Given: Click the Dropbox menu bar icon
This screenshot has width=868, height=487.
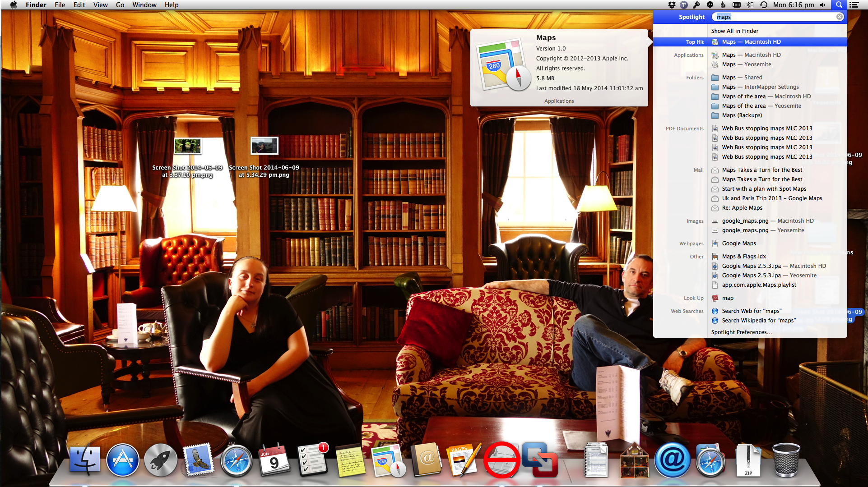Looking at the screenshot, I should click(671, 5).
